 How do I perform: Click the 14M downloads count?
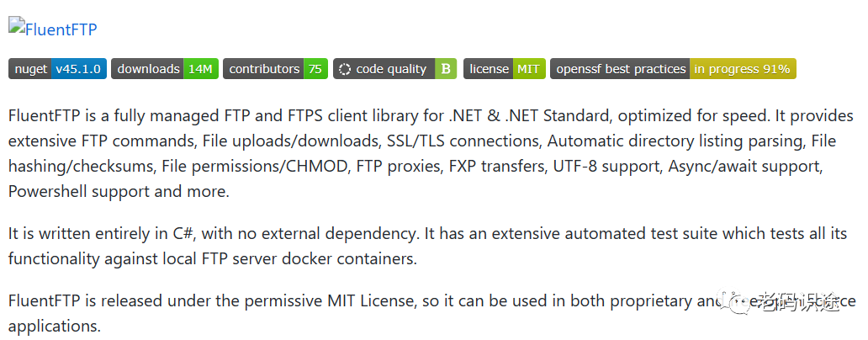200,69
